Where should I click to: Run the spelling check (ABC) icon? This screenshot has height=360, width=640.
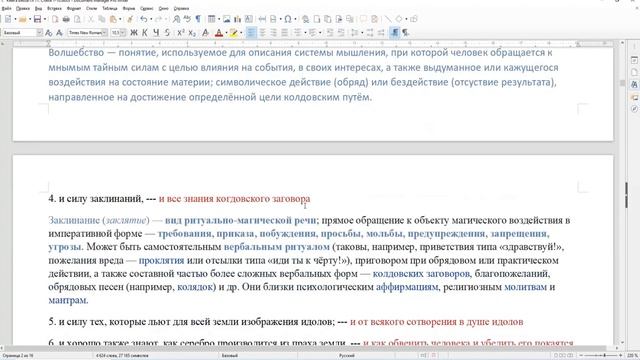click(187, 19)
